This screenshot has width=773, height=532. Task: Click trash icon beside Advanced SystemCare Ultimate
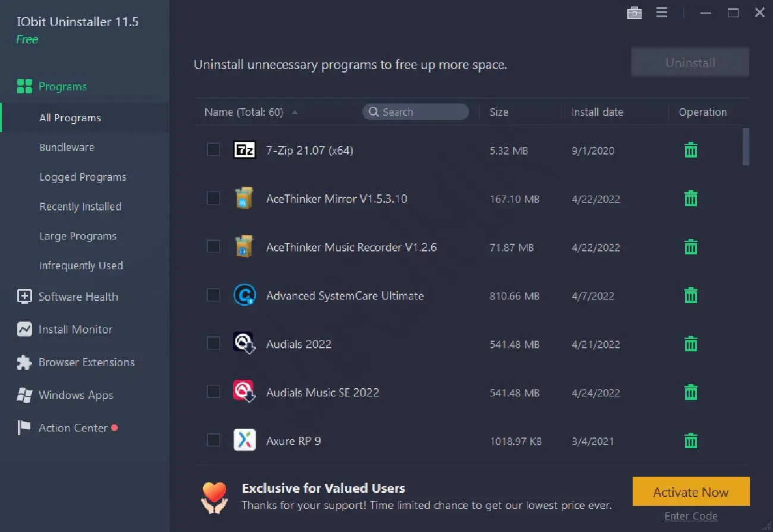(690, 295)
